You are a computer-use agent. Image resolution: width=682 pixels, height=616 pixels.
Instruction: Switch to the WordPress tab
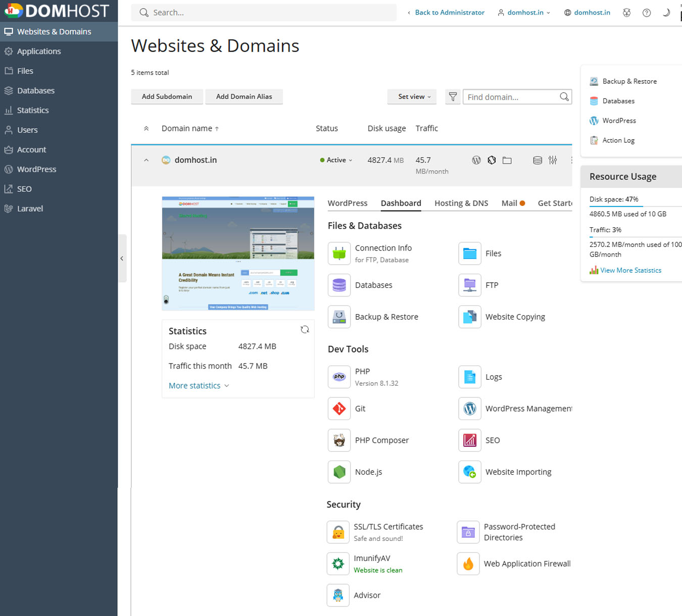click(x=348, y=203)
